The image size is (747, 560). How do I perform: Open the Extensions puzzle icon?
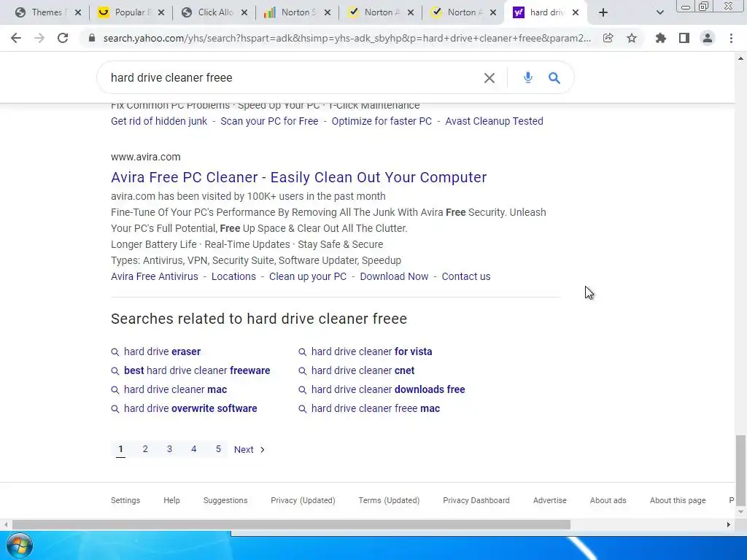click(660, 38)
